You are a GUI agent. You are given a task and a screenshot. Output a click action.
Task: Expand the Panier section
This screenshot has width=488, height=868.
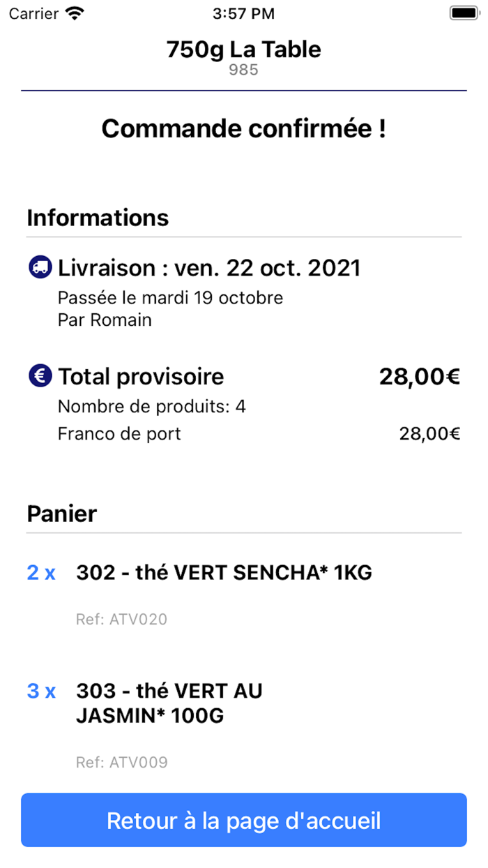[x=61, y=514]
